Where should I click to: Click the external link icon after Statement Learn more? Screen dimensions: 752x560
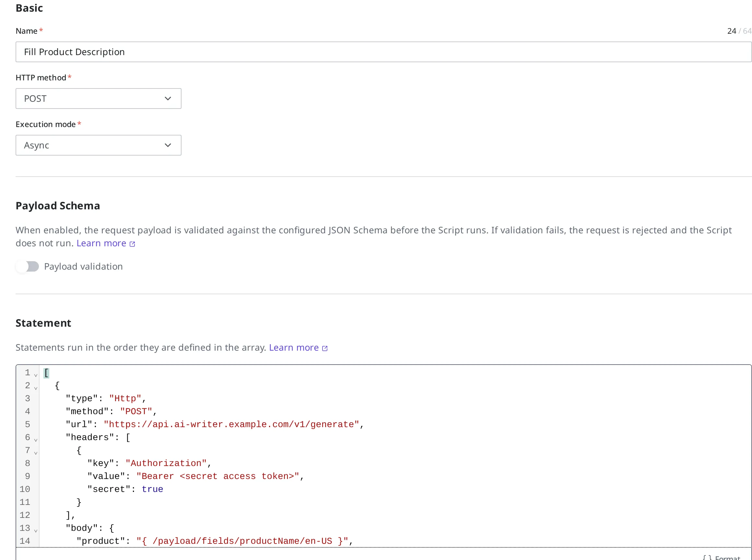[x=325, y=348]
